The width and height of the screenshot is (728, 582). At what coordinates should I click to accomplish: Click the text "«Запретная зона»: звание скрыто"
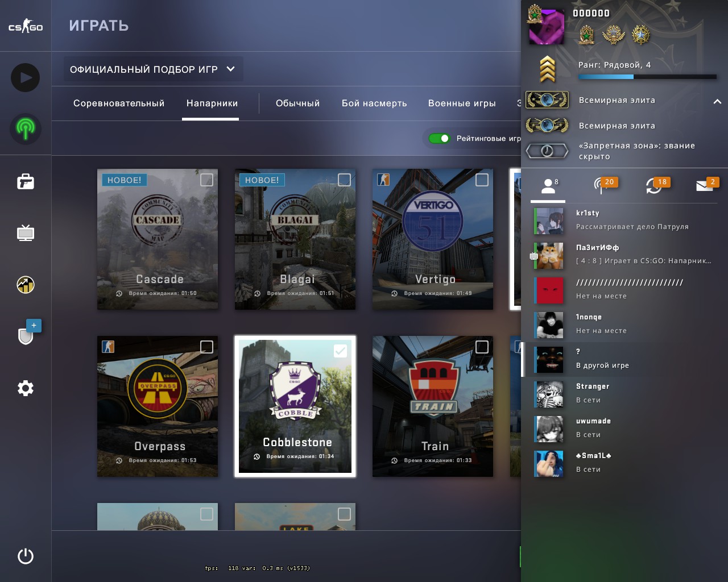pyautogui.click(x=637, y=151)
